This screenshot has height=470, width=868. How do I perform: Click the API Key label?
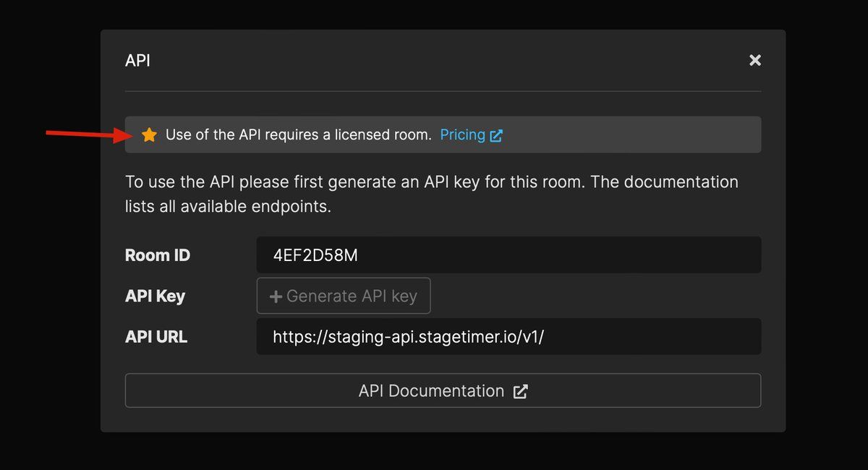click(155, 296)
